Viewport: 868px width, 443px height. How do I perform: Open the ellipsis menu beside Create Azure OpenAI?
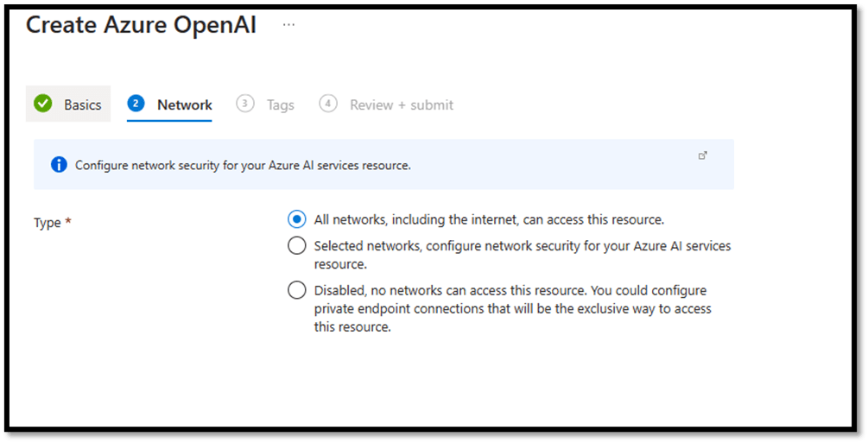(288, 25)
